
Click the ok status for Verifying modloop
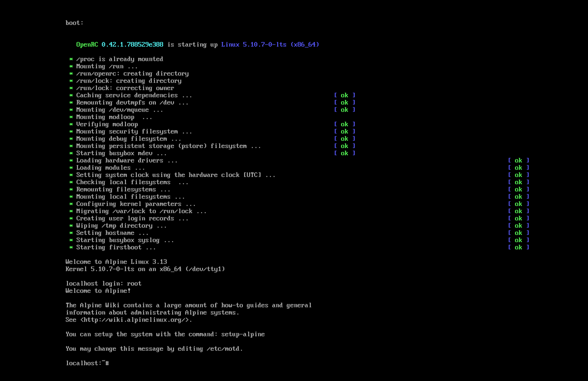[344, 124]
